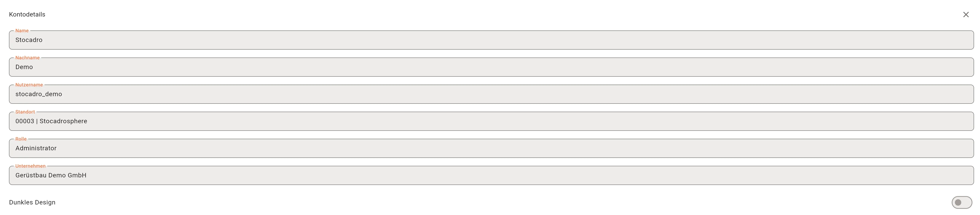Click the 00003 location code text
The height and width of the screenshot is (215, 980).
(x=25, y=121)
